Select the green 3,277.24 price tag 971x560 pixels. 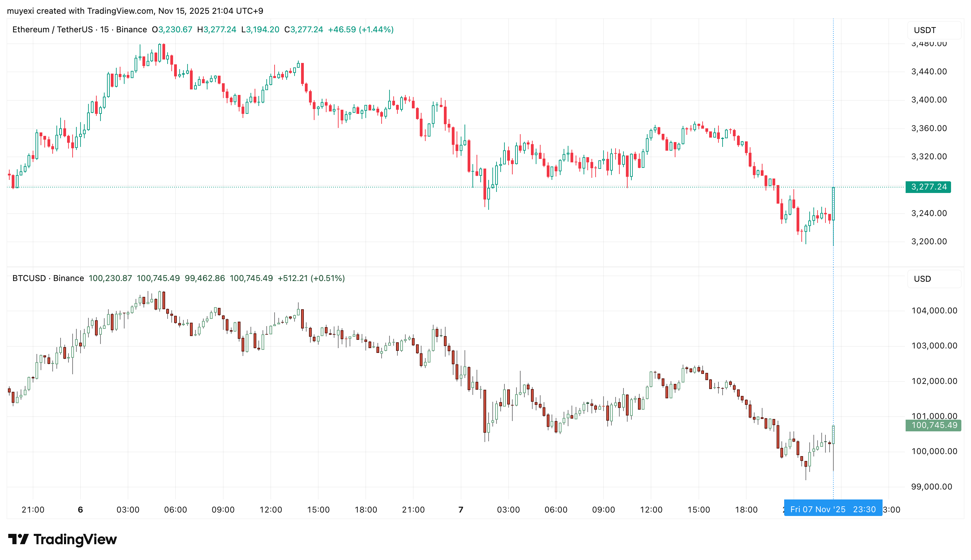pyautogui.click(x=928, y=187)
